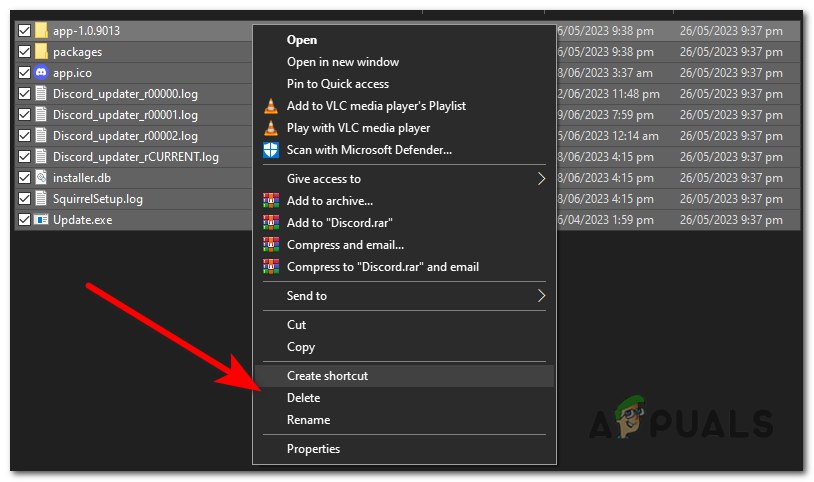Click VLC cone icon beside Add to Playlist
Viewport: 814px width, 482px height.
point(271,106)
